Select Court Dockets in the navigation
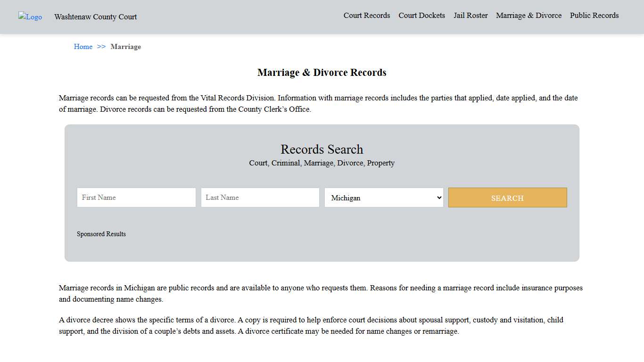The width and height of the screenshot is (644, 362). pyautogui.click(x=421, y=16)
